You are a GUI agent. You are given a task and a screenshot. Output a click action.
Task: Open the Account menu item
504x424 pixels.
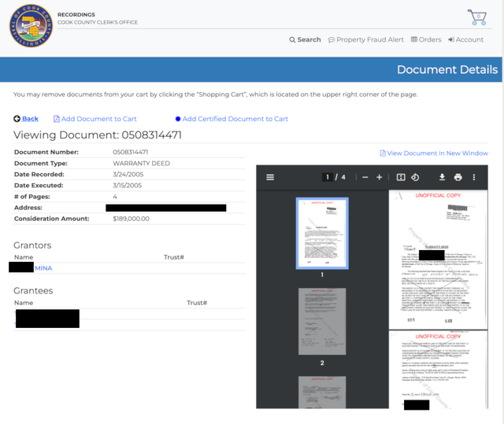click(x=465, y=39)
